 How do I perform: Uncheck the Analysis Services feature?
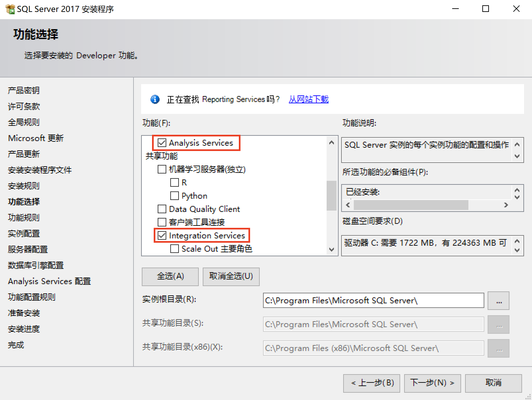click(x=162, y=143)
